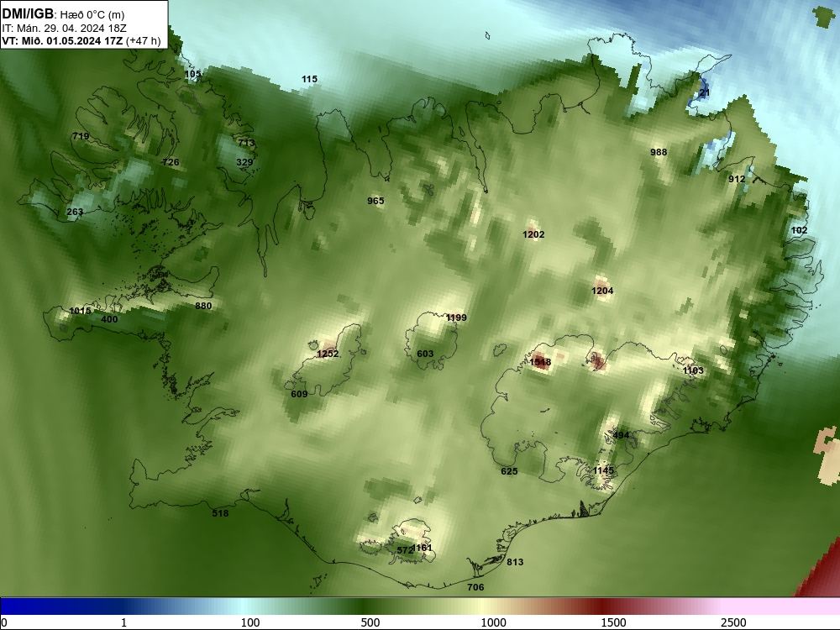Click the 1103 value in east
This screenshot has width=840, height=630.
click(693, 370)
